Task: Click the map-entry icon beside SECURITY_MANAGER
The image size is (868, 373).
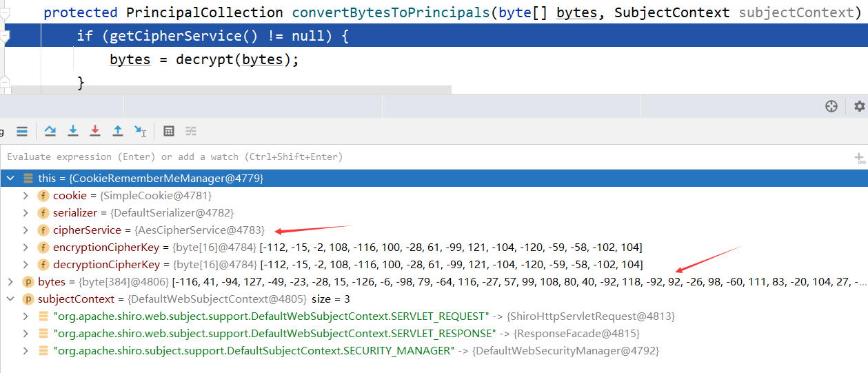Action: (43, 350)
